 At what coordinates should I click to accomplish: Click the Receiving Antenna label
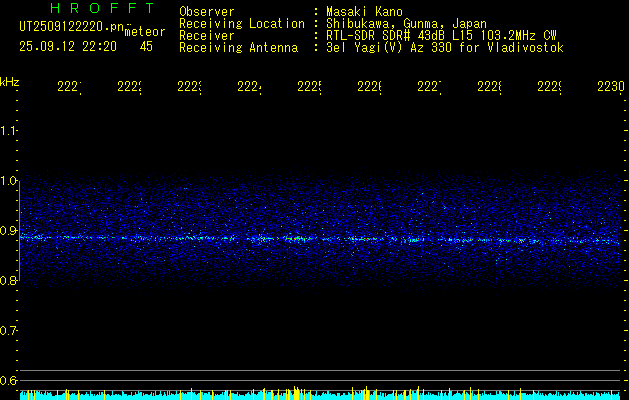[x=239, y=48]
